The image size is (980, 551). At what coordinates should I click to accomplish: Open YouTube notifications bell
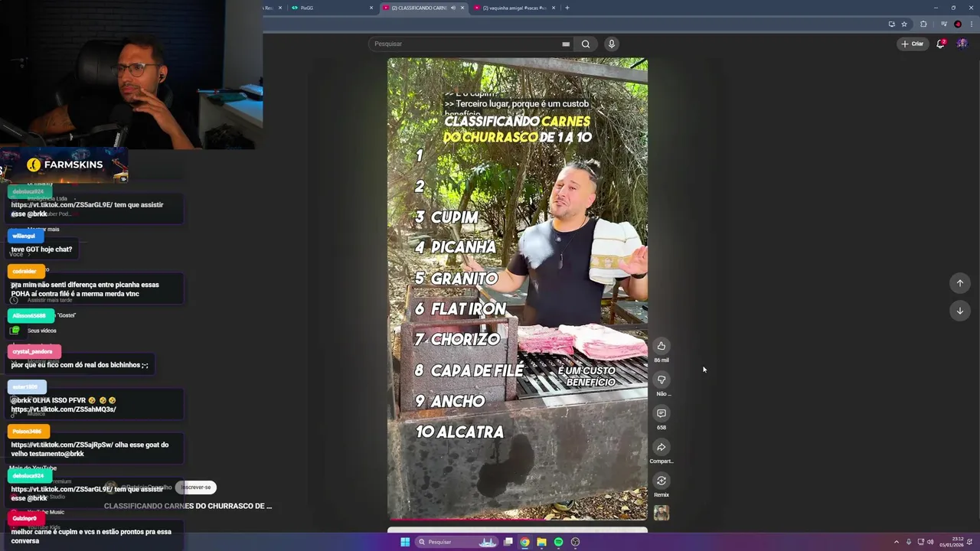[941, 44]
